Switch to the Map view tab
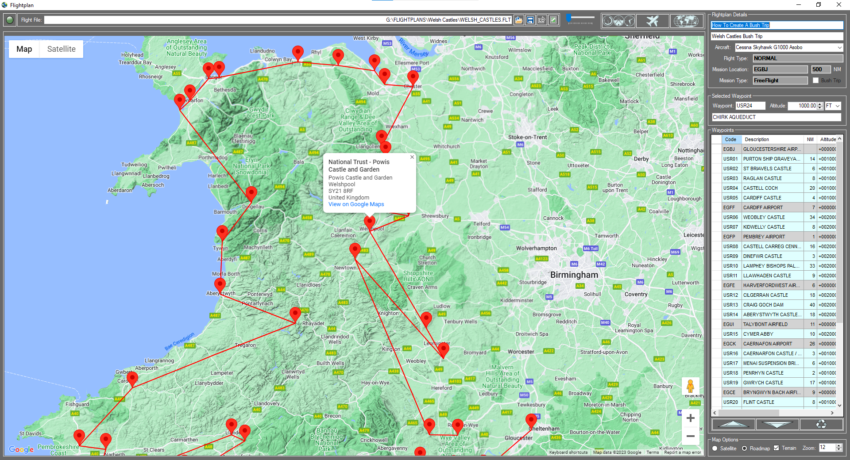The height and width of the screenshot is (460, 850). pos(24,48)
